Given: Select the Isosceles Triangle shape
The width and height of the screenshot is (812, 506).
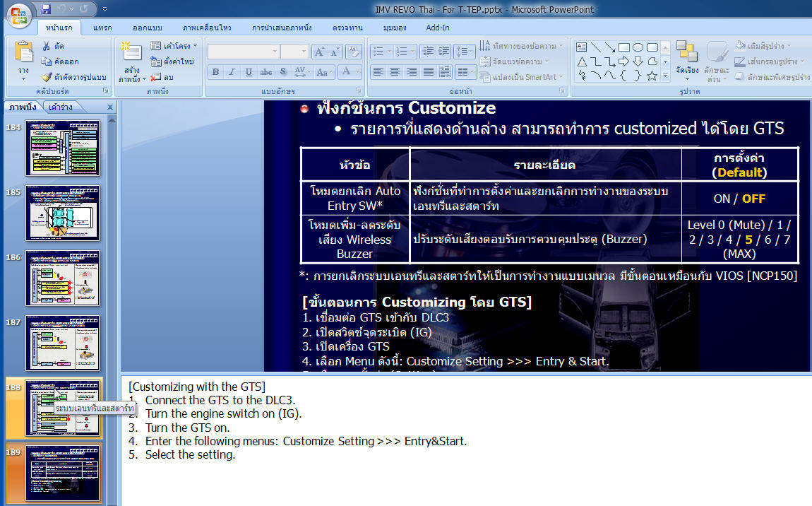Looking at the screenshot, I should tap(582, 61).
